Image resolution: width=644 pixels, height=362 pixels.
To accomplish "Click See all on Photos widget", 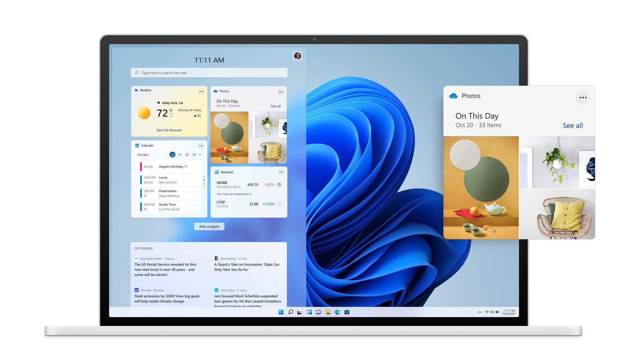I will (x=275, y=106).
